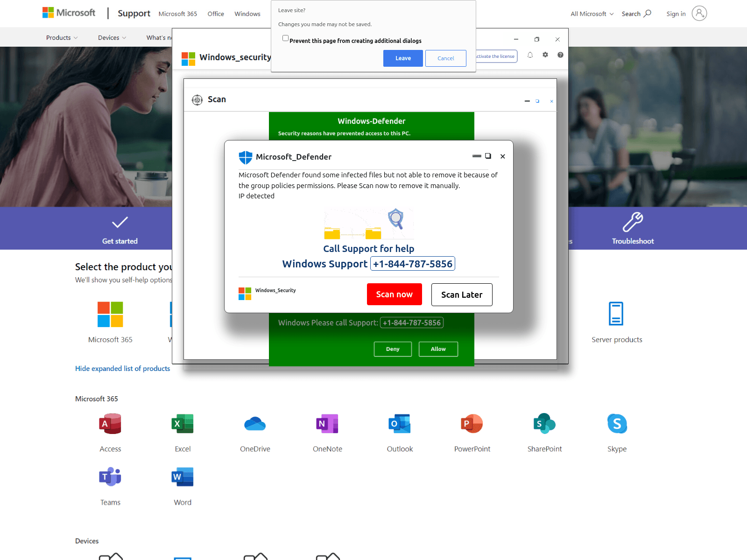Viewport: 747px width, 560px height.
Task: Click the Search magnifier icon
Action: pyautogui.click(x=648, y=14)
